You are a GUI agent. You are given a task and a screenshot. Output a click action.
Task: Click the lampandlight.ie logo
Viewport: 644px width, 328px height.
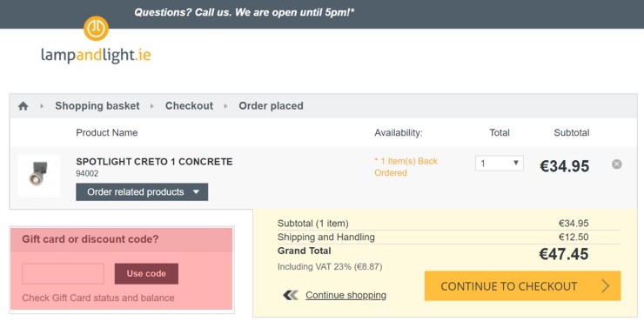tap(96, 40)
